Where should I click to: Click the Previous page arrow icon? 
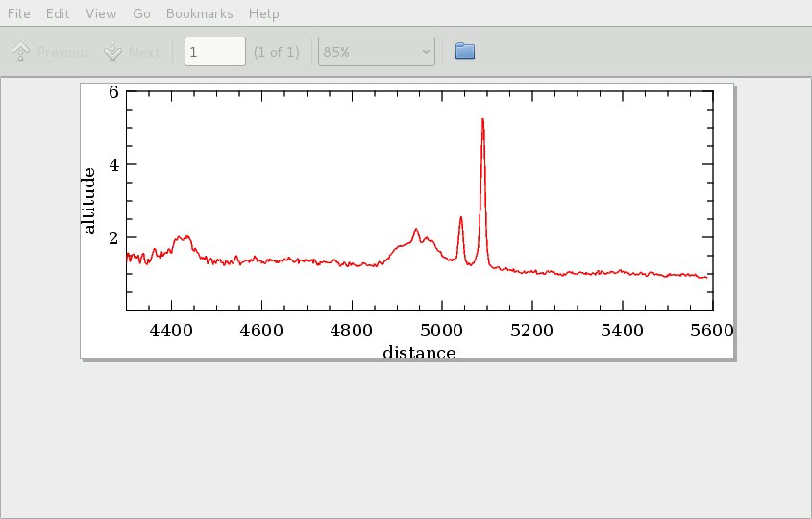click(x=21, y=51)
